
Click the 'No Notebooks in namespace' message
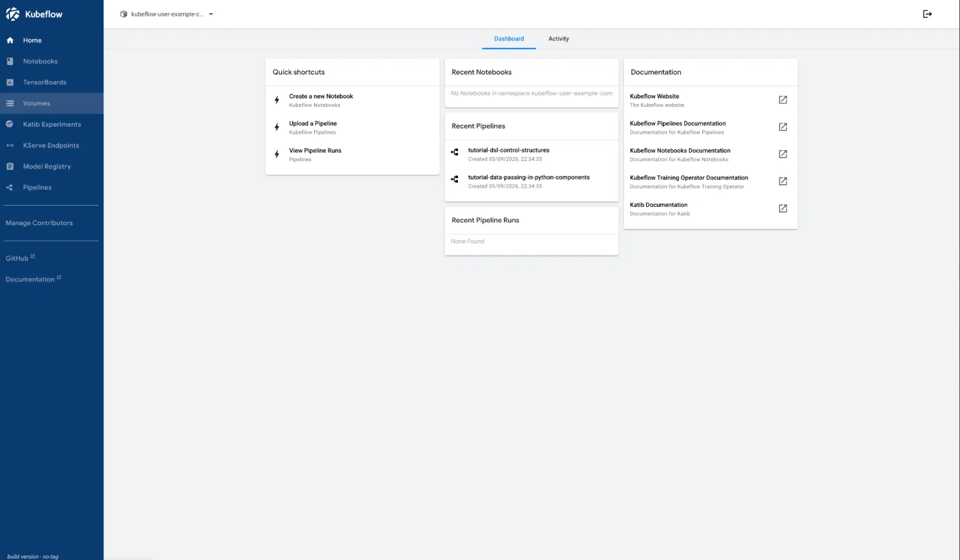(x=531, y=93)
